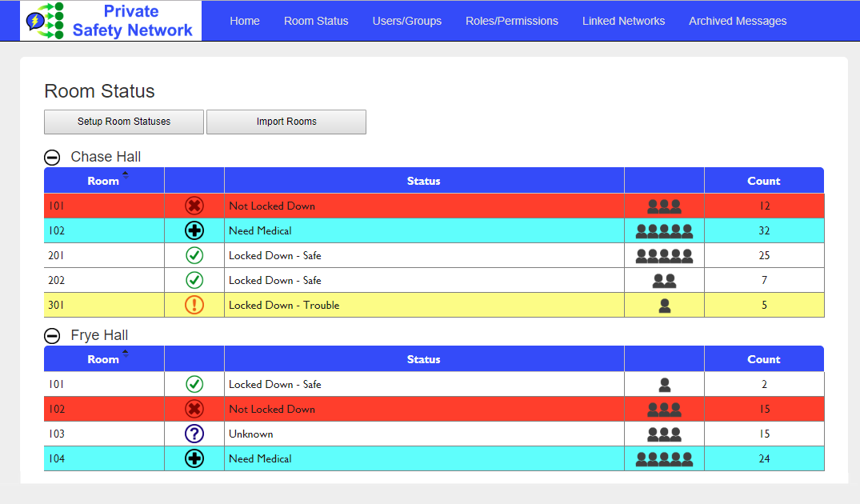The image size is (860, 504).
Task: Click red X icon for Frye Hall 102
Action: [x=194, y=409]
